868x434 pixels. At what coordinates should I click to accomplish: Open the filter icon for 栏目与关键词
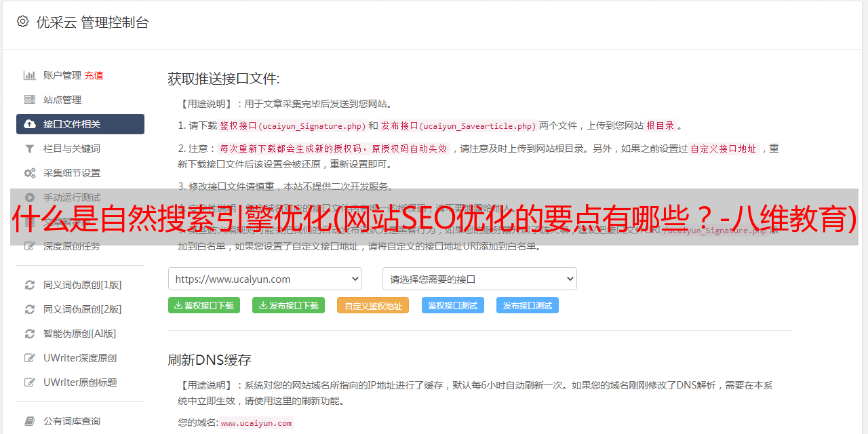pyautogui.click(x=30, y=149)
